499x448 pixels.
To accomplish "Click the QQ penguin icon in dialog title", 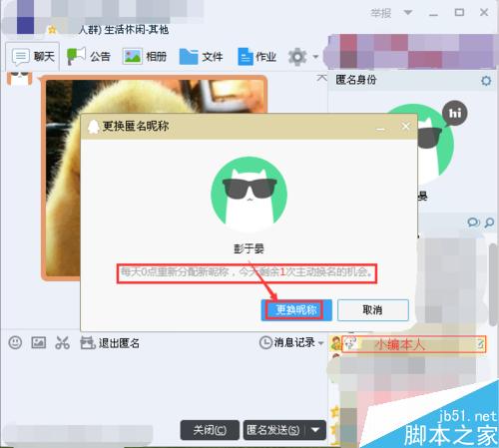I will click(x=94, y=127).
